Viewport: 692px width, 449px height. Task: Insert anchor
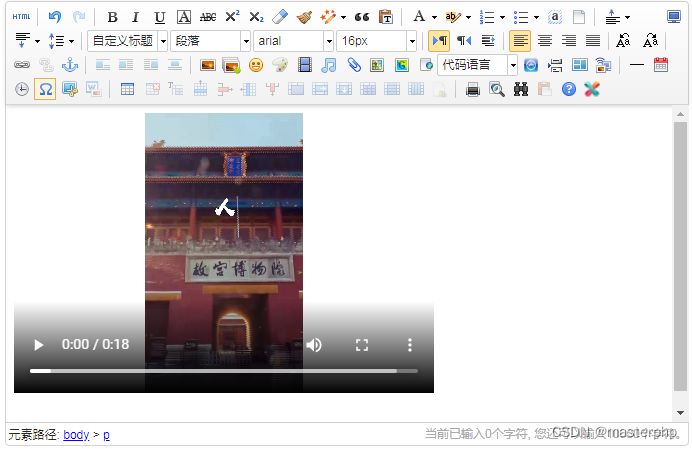(70, 65)
